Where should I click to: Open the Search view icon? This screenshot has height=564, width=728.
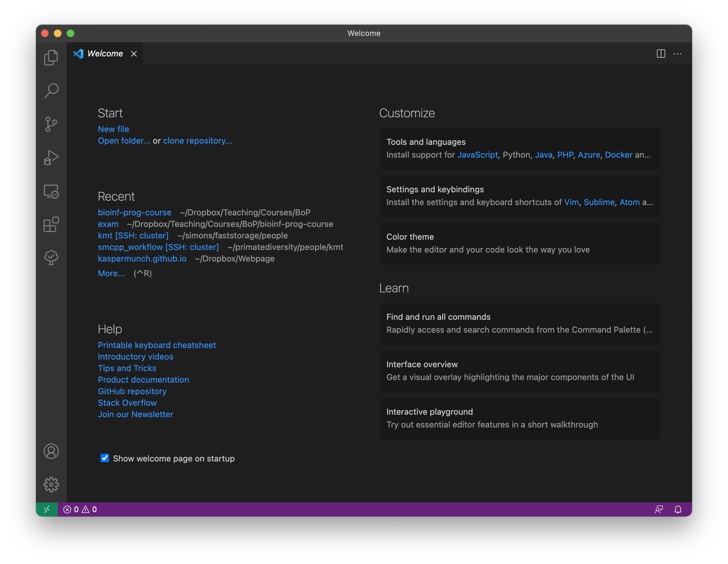point(51,91)
